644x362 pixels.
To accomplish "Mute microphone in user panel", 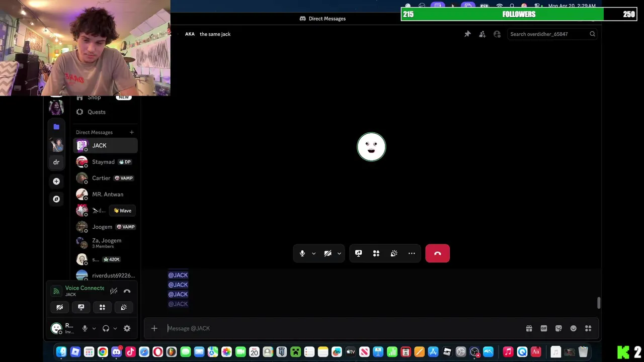I will [x=85, y=328].
